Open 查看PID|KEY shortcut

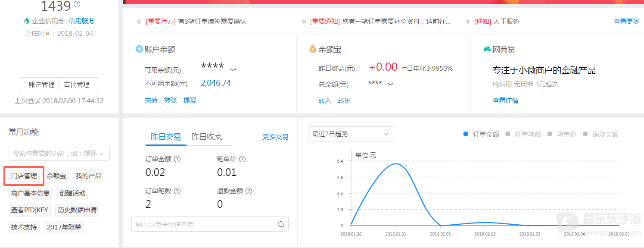tap(30, 210)
